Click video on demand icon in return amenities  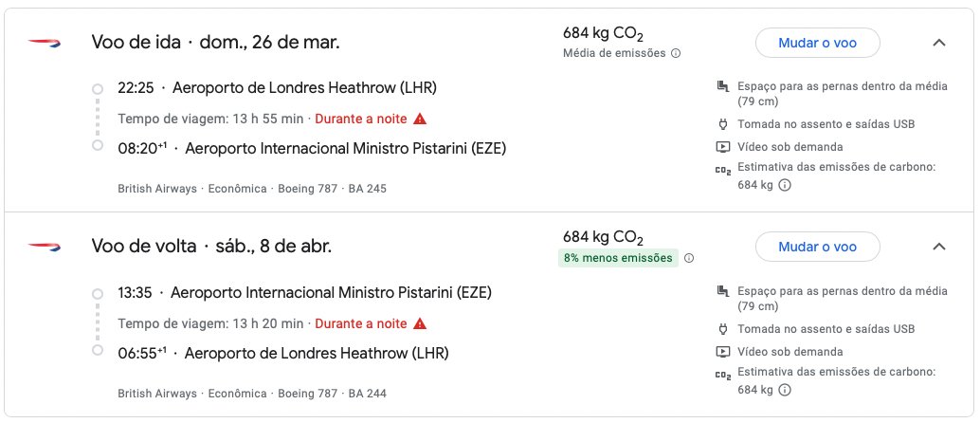723,352
